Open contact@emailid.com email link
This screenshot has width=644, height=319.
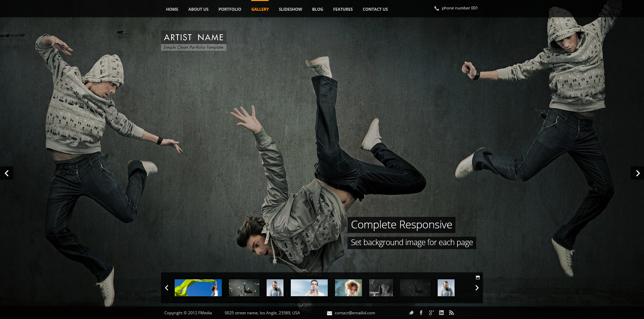point(355,313)
